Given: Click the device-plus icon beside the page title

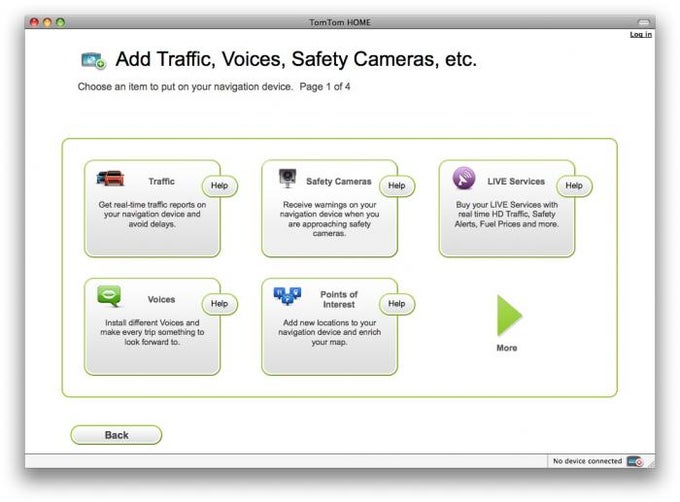Looking at the screenshot, I should click(x=93, y=60).
